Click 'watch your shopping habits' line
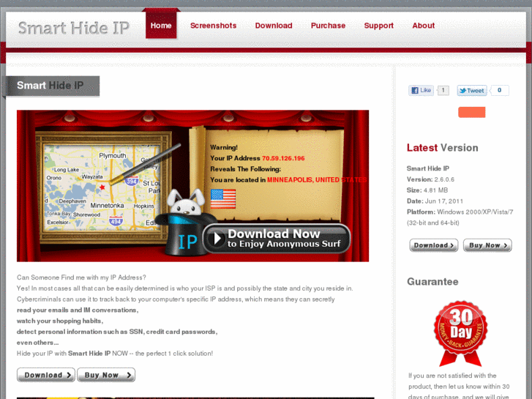532x399 pixels. click(x=60, y=321)
